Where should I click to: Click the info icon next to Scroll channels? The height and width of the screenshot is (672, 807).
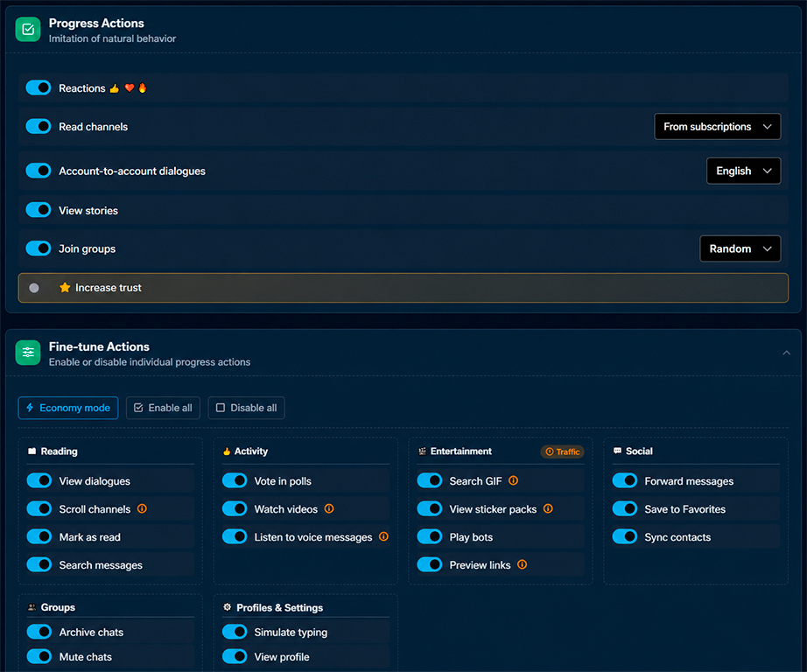(142, 508)
